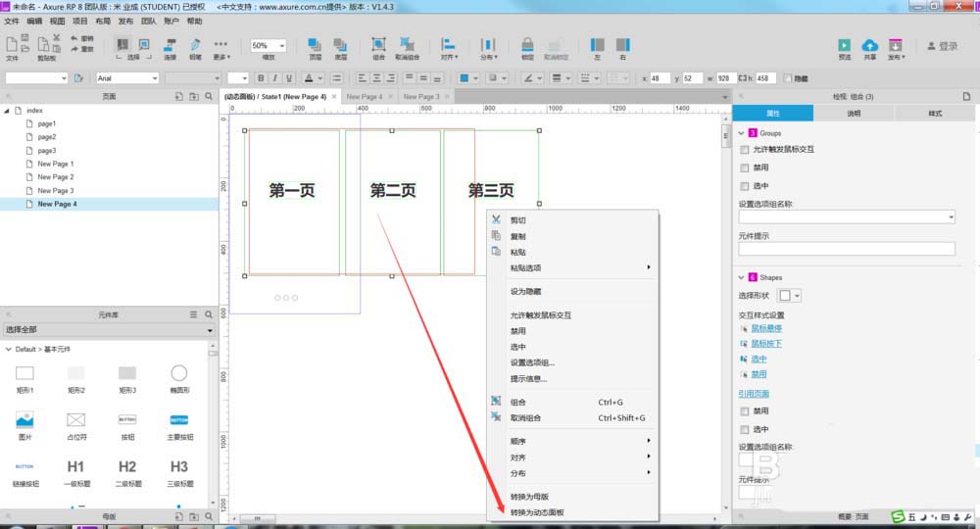Toggle underline text formatting
The image size is (980, 529).
point(289,78)
